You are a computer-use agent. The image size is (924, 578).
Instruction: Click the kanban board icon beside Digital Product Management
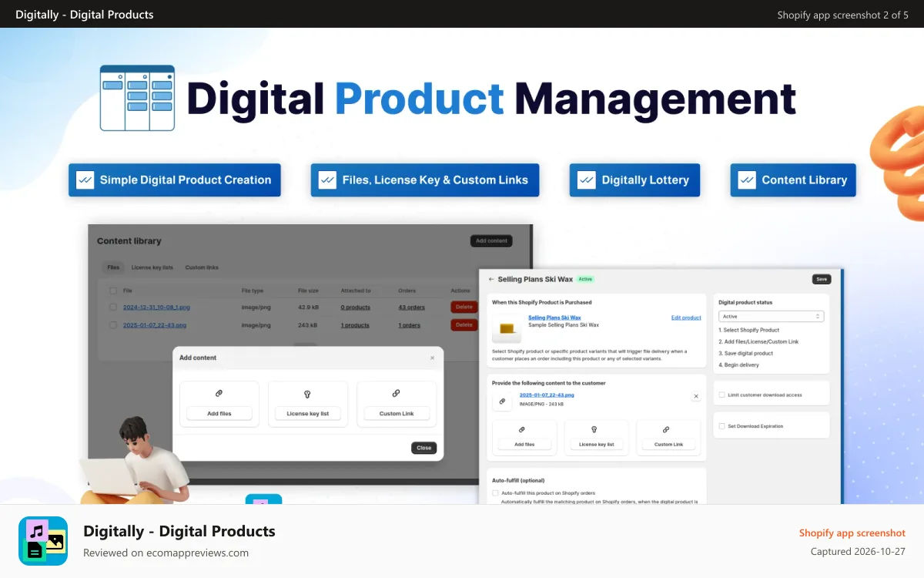coord(137,99)
